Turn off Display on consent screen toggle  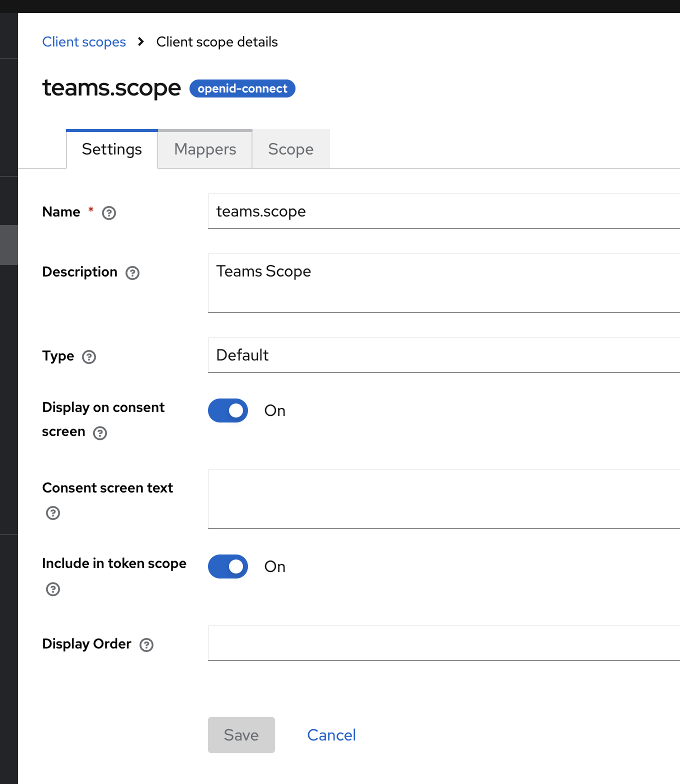click(228, 410)
